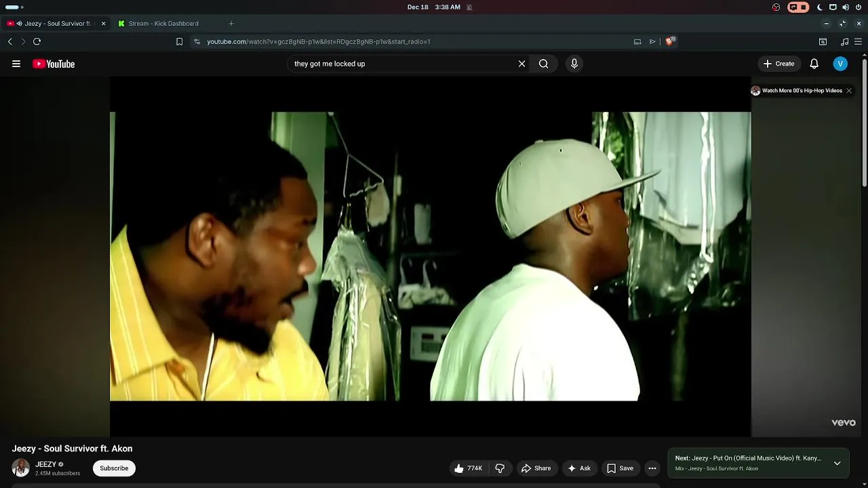Click the address bar URL

319,41
